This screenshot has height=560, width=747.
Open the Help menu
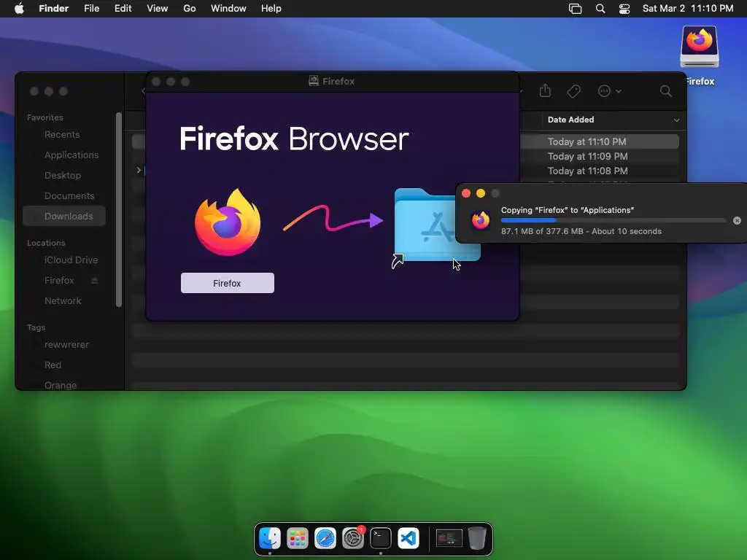tap(271, 9)
